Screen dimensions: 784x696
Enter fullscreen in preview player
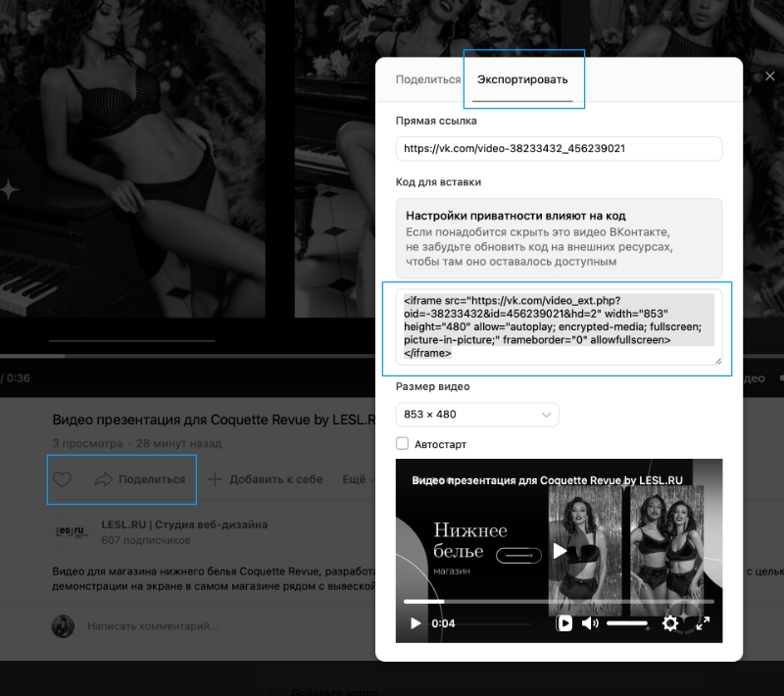click(x=703, y=623)
